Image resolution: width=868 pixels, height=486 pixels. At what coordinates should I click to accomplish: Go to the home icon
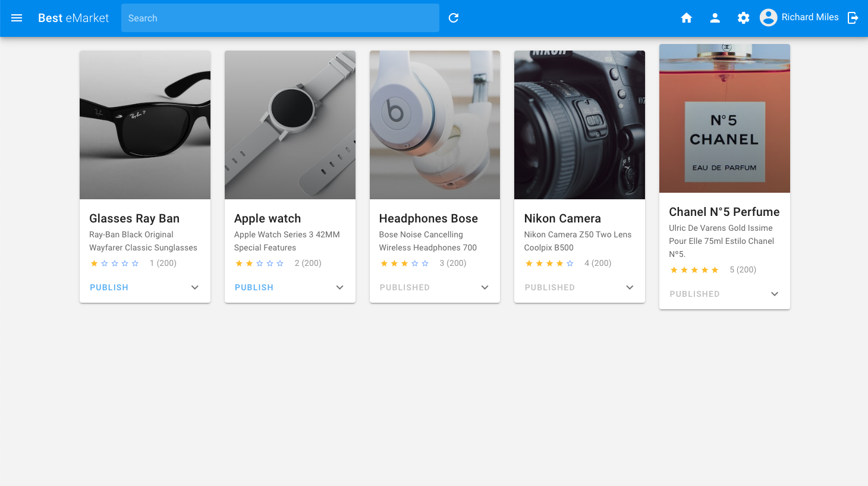pyautogui.click(x=687, y=18)
